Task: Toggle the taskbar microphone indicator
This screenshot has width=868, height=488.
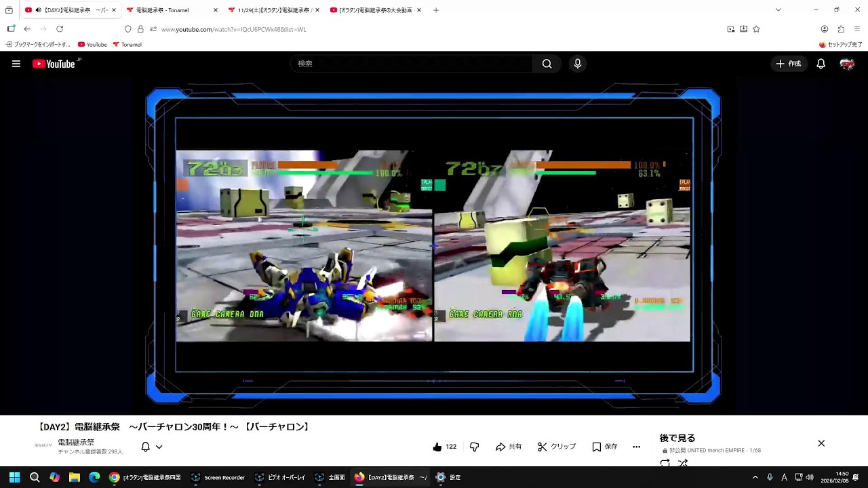Action: (x=770, y=477)
